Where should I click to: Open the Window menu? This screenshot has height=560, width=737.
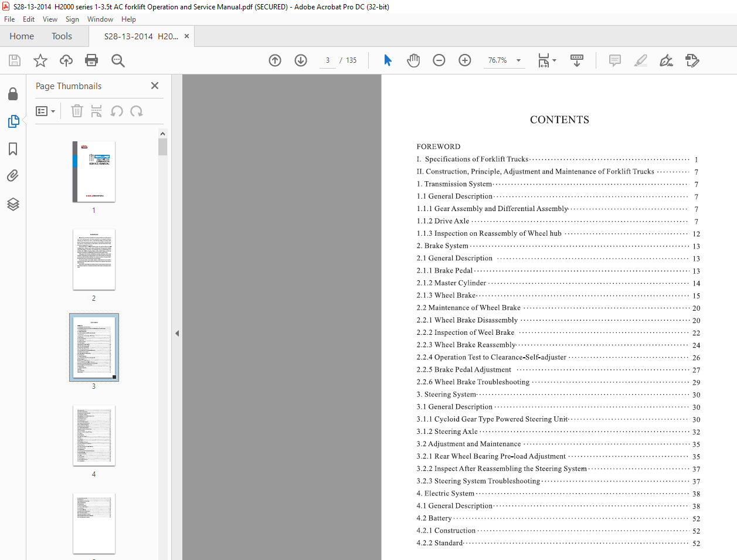click(100, 19)
